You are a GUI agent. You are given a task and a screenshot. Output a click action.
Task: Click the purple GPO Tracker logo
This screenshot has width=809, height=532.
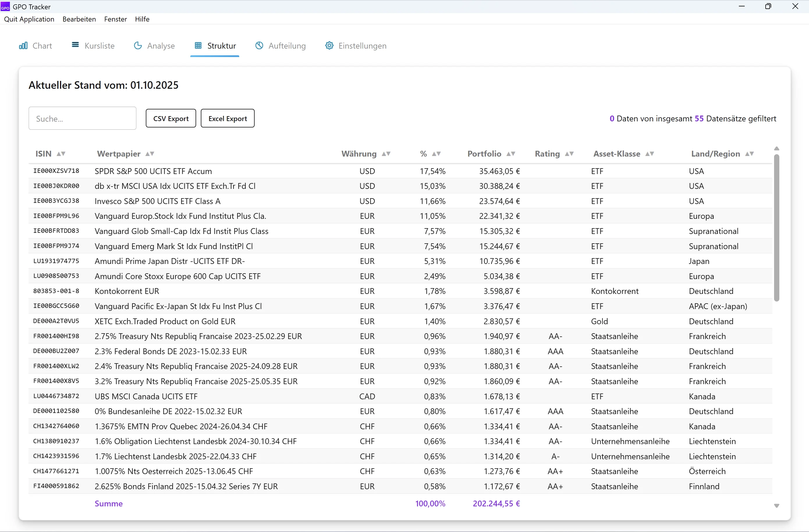[x=6, y=6]
